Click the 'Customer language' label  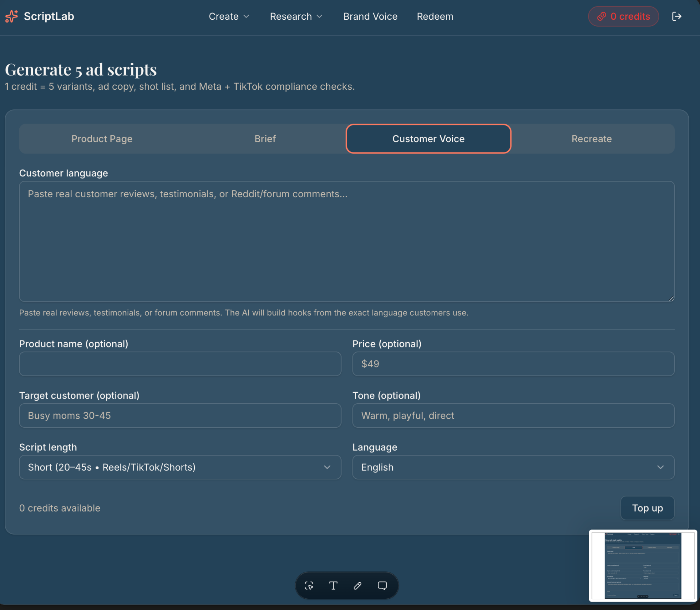coord(63,173)
